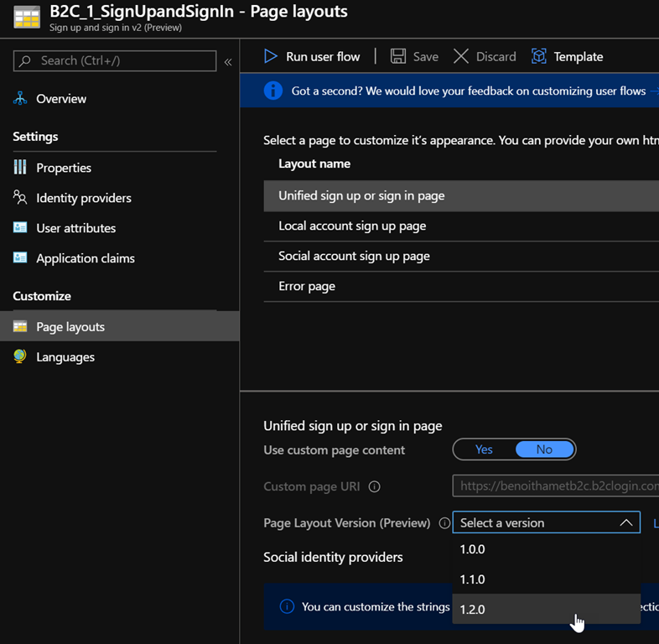Select Local account sign up page row
659x644 pixels.
coord(352,226)
